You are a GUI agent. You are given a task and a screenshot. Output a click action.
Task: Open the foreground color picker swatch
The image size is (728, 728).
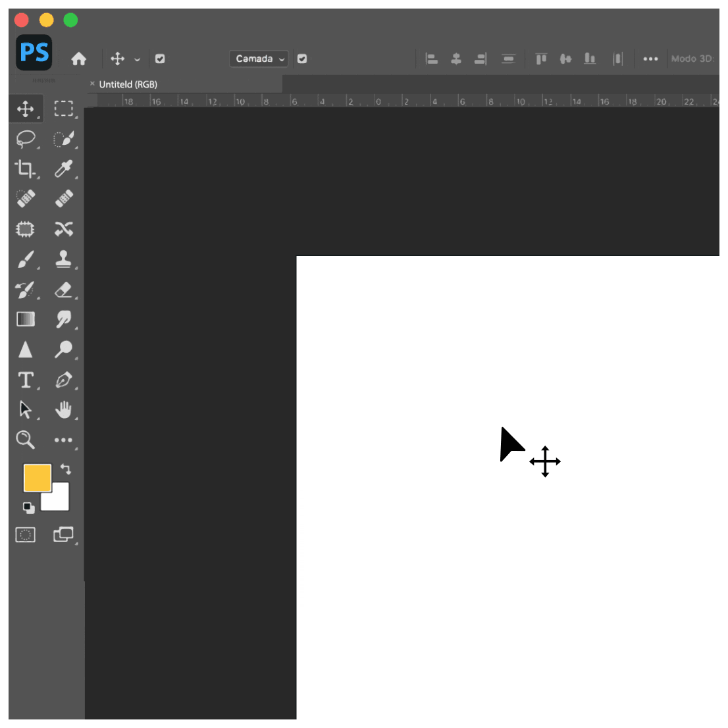pos(38,477)
